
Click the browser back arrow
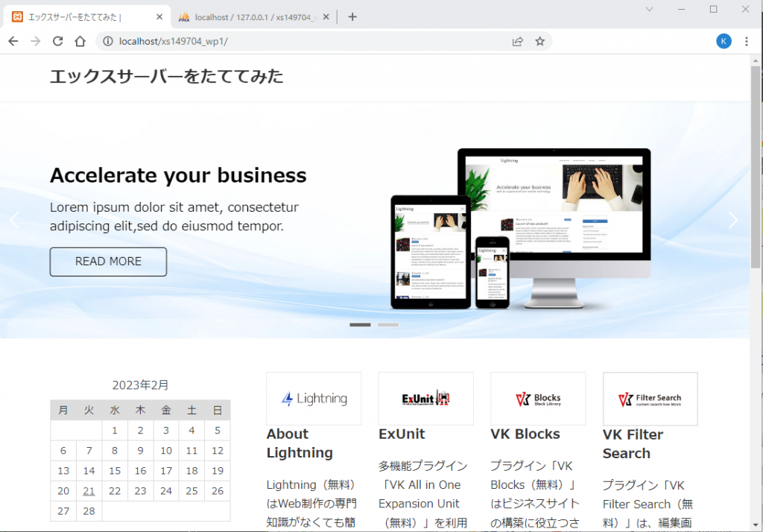pyautogui.click(x=13, y=42)
